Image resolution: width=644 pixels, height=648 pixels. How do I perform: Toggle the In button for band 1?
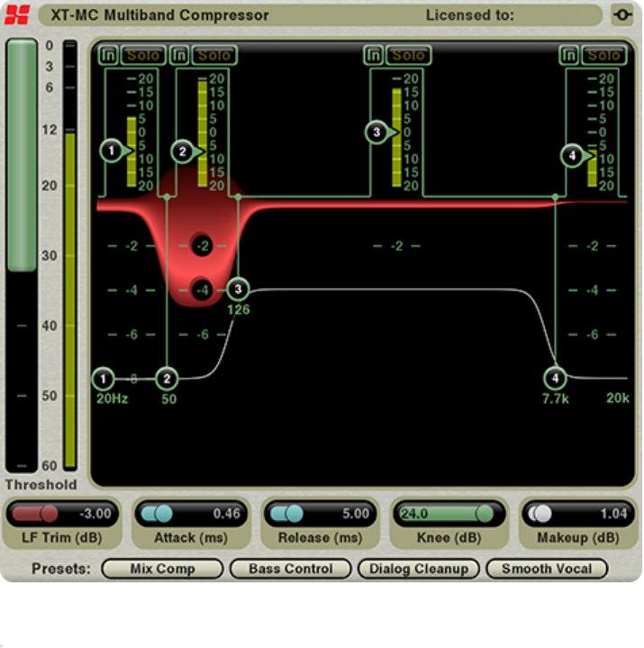(x=109, y=55)
